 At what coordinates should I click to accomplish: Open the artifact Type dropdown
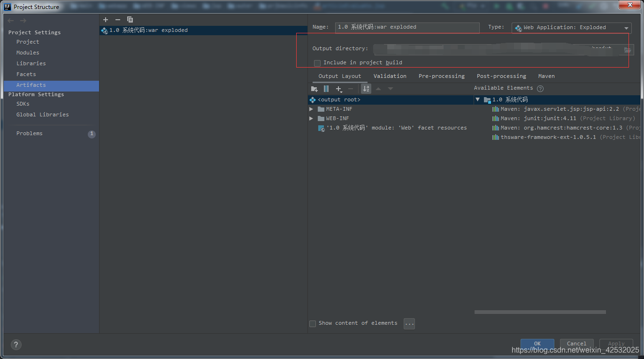pos(571,28)
